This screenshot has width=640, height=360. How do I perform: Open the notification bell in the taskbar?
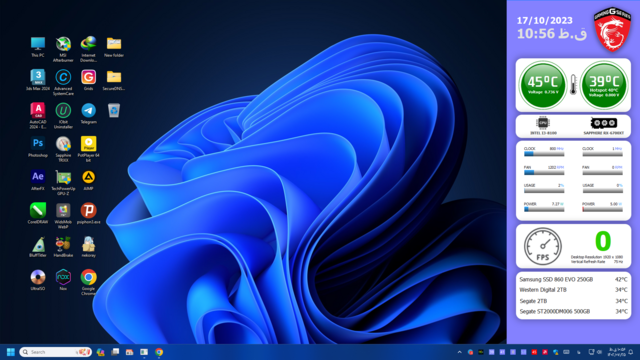tap(631, 352)
